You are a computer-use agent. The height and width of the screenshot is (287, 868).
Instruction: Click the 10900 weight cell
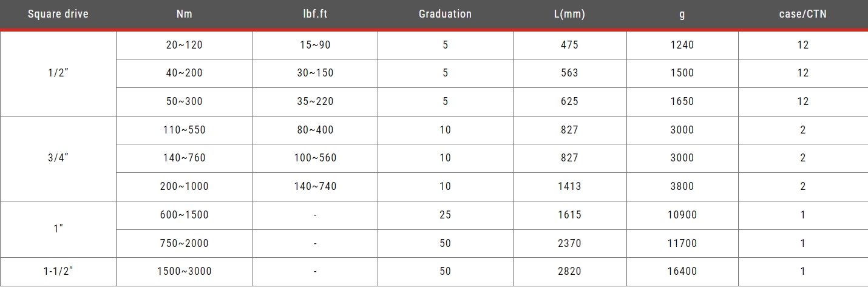(x=682, y=215)
